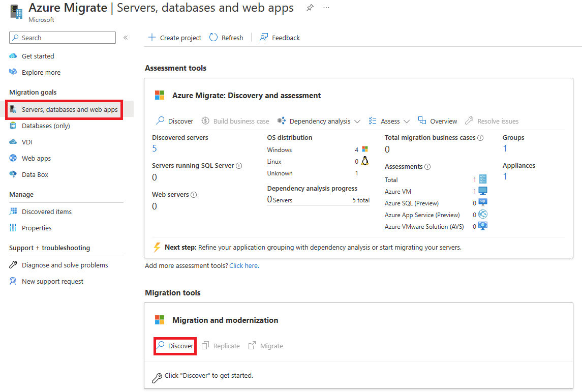Open the Azure VM assessments count
The width and height of the screenshot is (582, 392).
point(474,192)
